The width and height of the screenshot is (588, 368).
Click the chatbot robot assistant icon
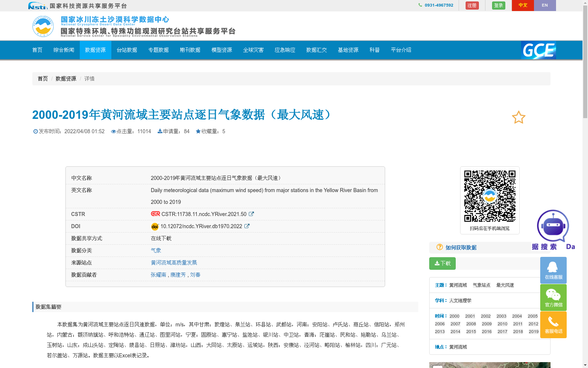[553, 226]
